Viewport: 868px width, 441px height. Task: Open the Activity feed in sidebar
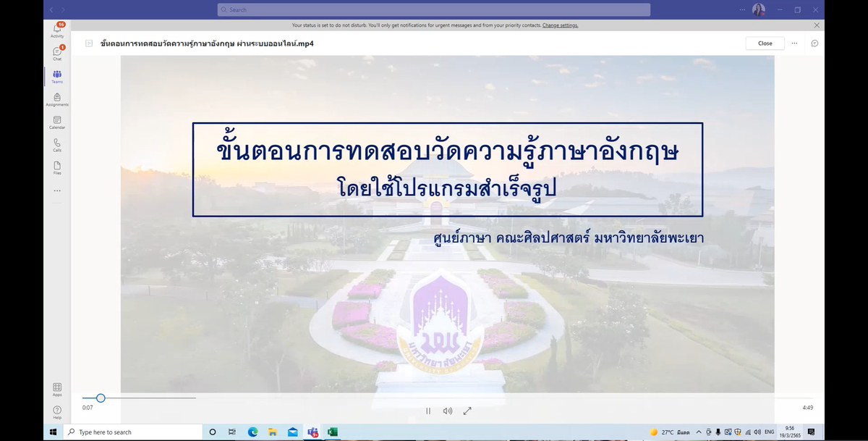[x=57, y=29]
